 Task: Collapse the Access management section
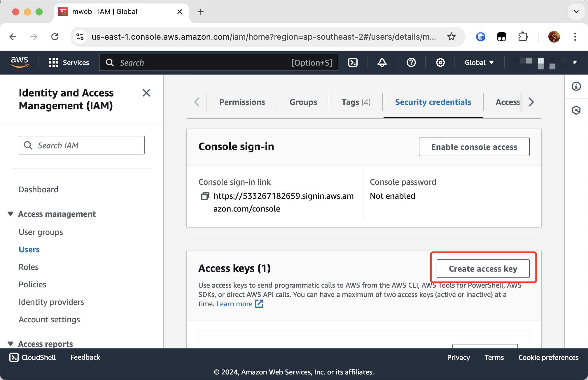click(x=10, y=214)
